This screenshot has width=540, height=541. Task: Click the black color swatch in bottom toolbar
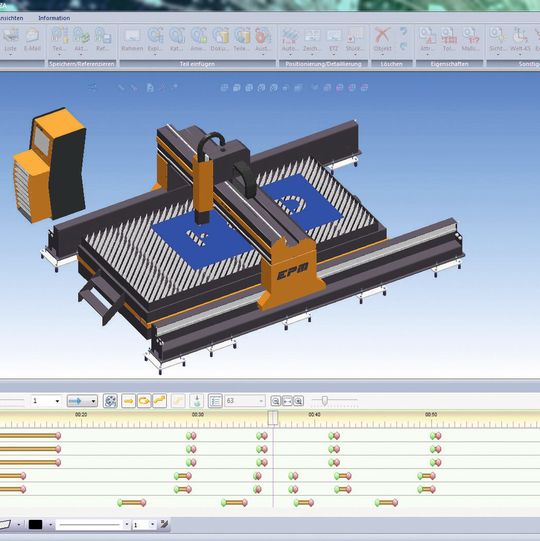35,525
